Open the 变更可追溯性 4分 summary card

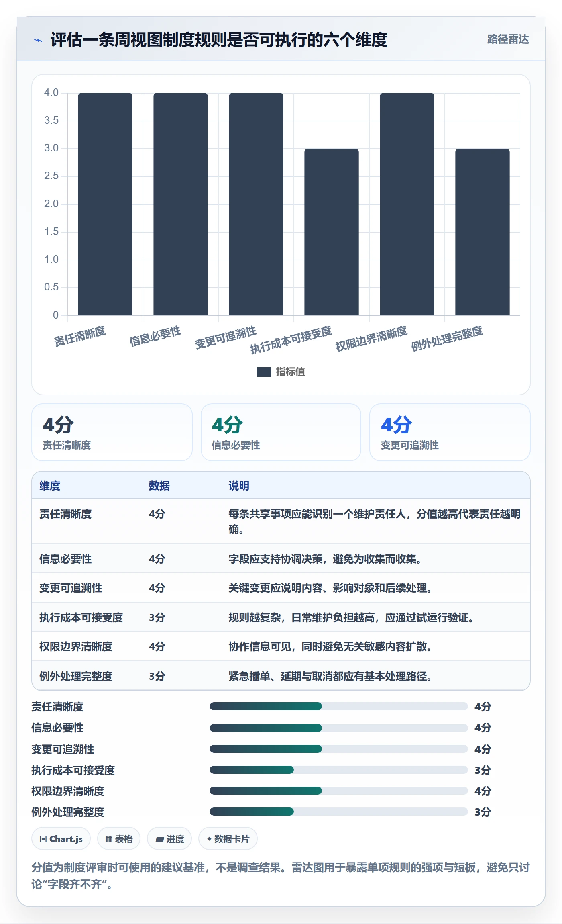(x=450, y=432)
